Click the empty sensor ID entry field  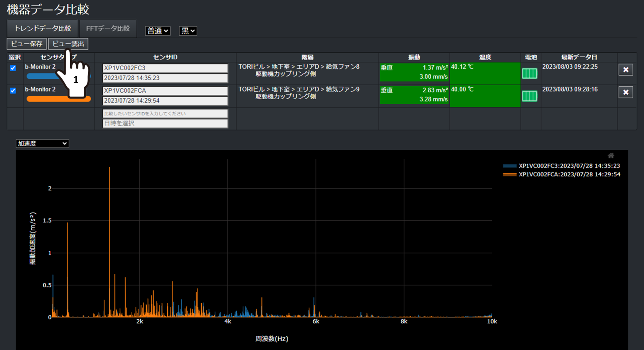point(165,113)
